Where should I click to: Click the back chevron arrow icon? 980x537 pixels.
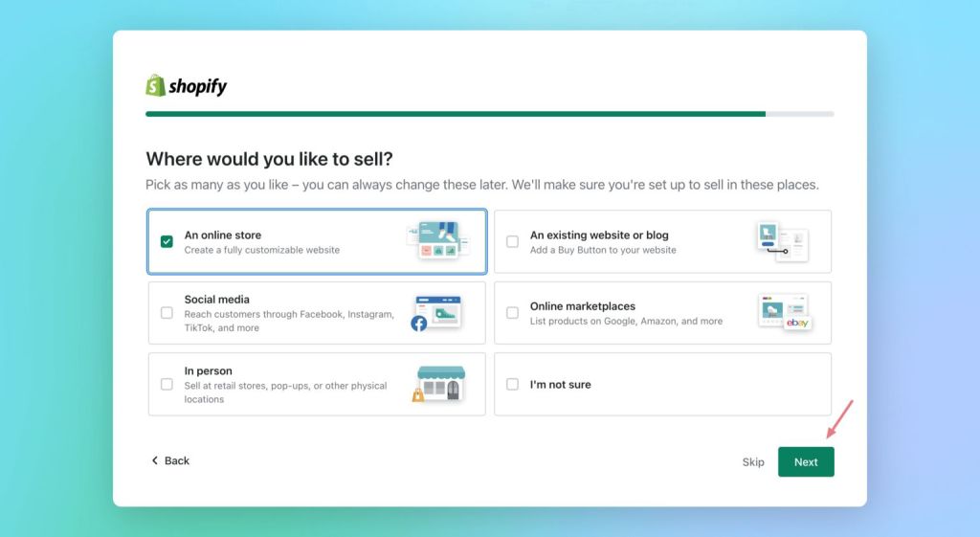tap(155, 460)
